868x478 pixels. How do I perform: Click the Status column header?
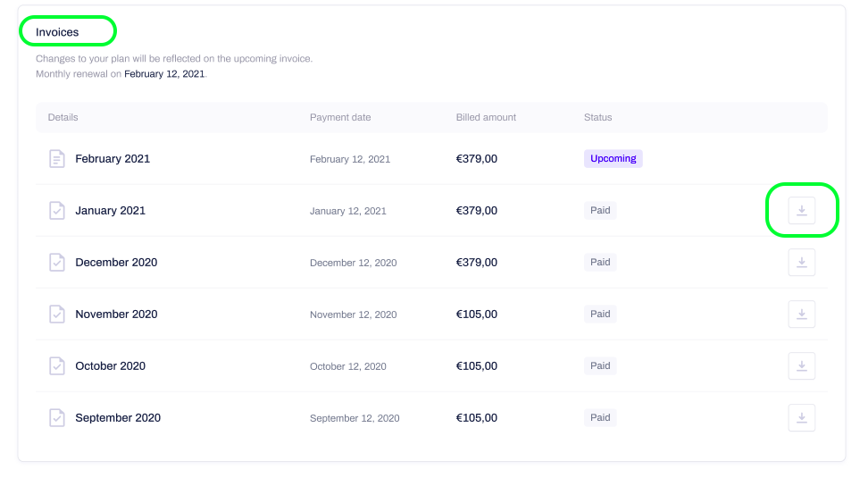tap(597, 117)
